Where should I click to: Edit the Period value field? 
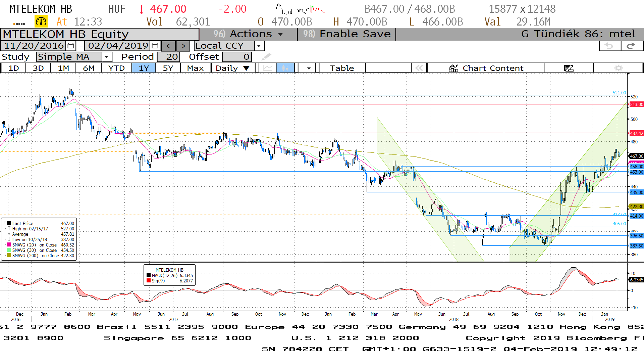169,57
